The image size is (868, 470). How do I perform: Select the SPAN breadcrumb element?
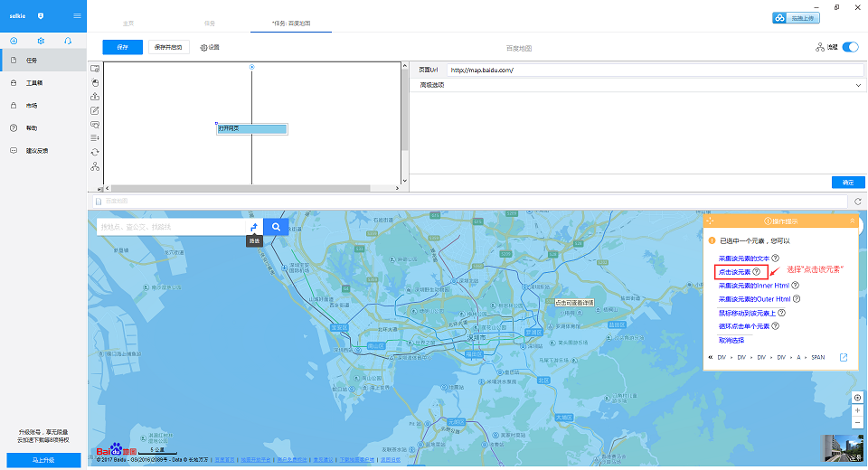click(x=818, y=358)
